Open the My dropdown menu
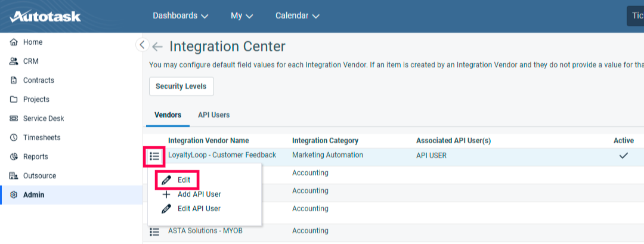 [x=241, y=16]
